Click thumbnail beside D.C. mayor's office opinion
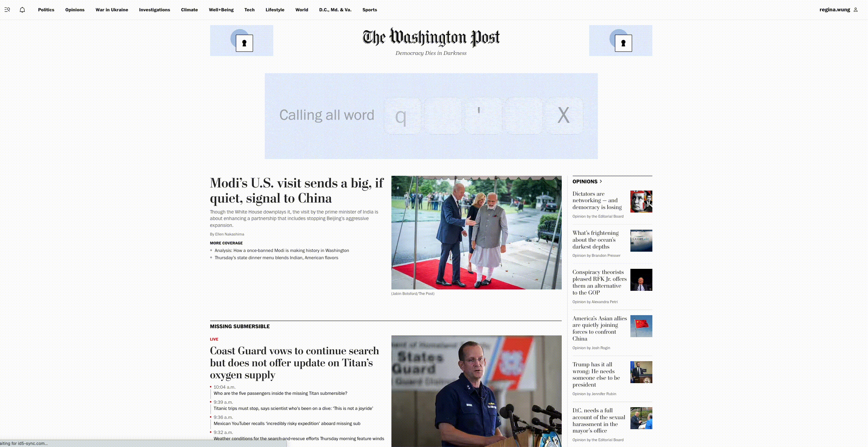Image resolution: width=868 pixels, height=447 pixels. pos(641,418)
